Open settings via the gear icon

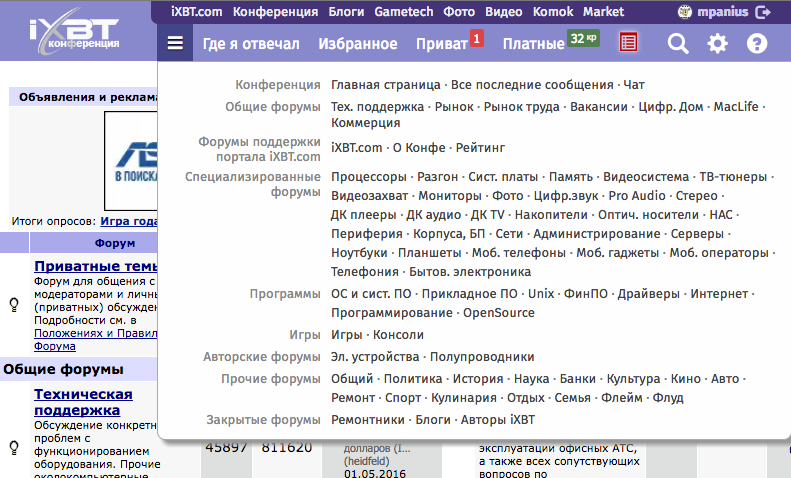[x=717, y=44]
